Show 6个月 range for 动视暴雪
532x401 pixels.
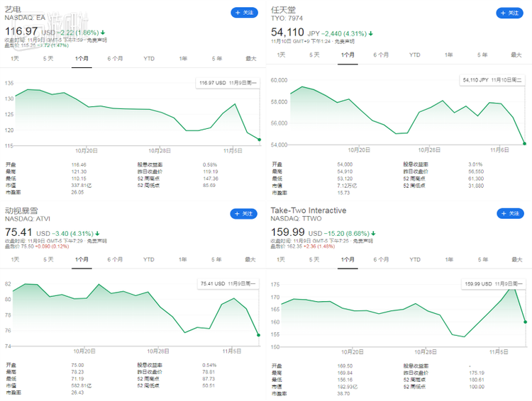115,259
